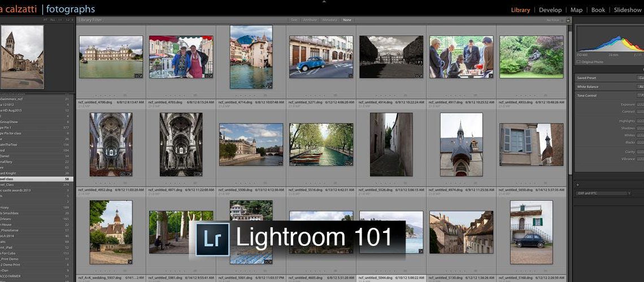This screenshot has width=644, height=282.
Task: Set Navigator zoom to FIT
Action: pos(46,20)
